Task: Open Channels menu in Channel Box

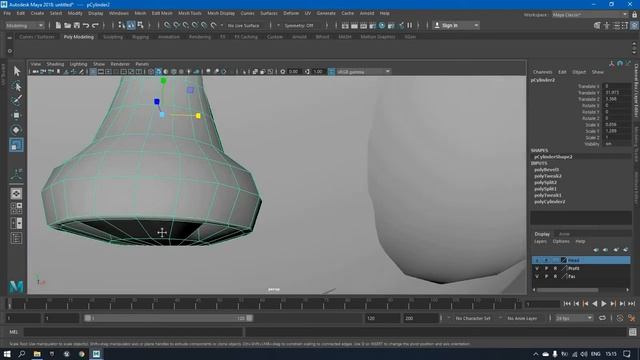Action: click(542, 72)
